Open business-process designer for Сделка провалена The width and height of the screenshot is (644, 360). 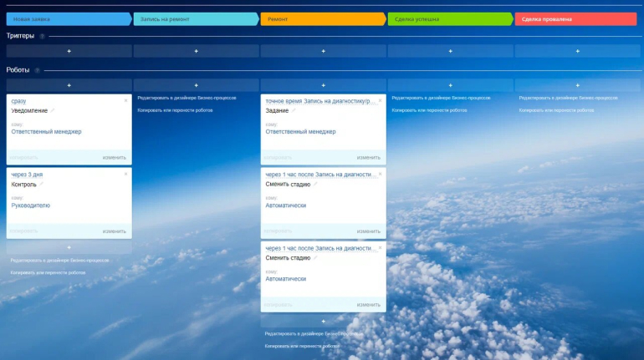click(569, 98)
